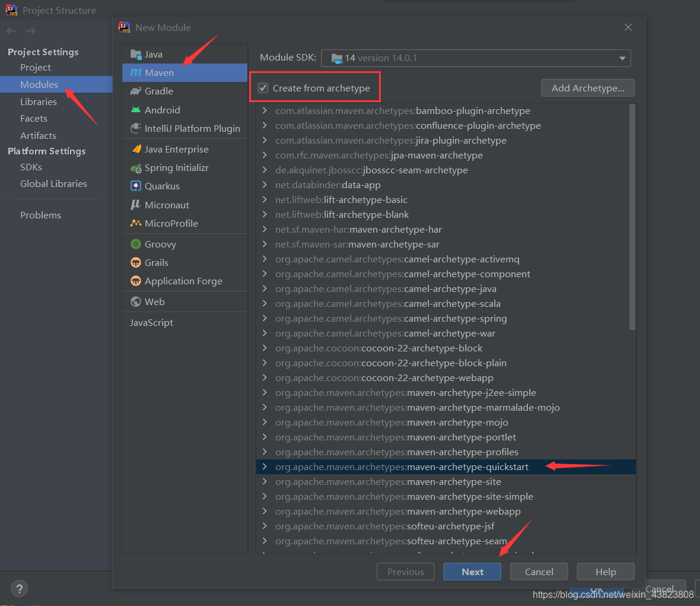Expand the jpa-maven-archetype node

(265, 155)
